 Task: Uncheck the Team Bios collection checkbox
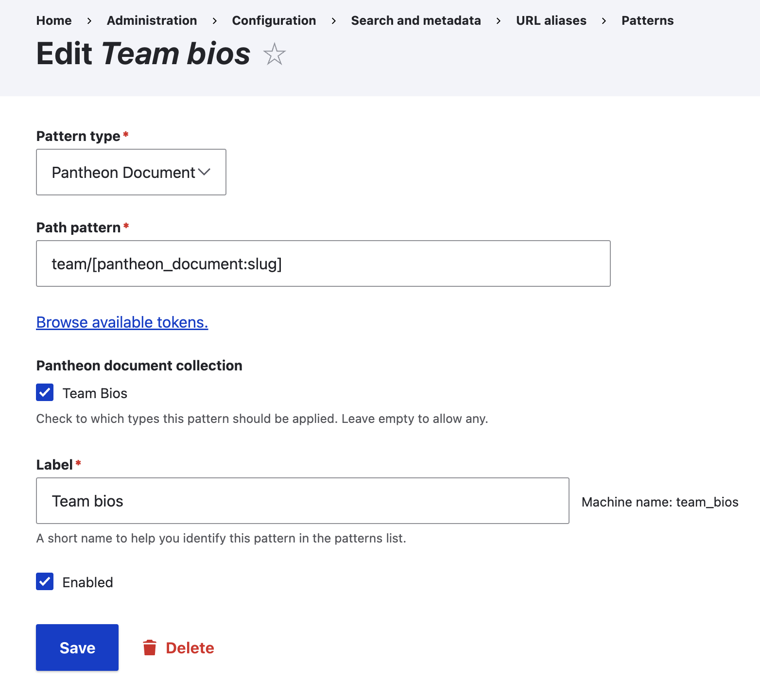(45, 393)
